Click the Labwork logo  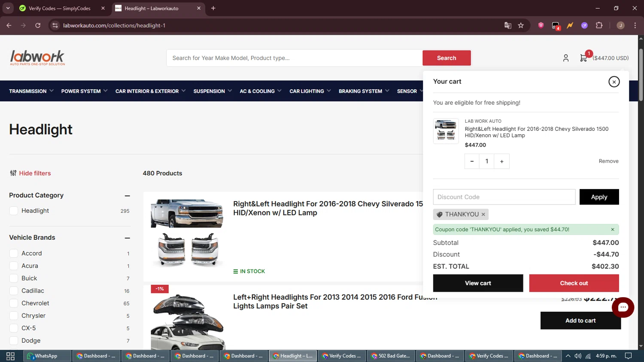pos(37,58)
